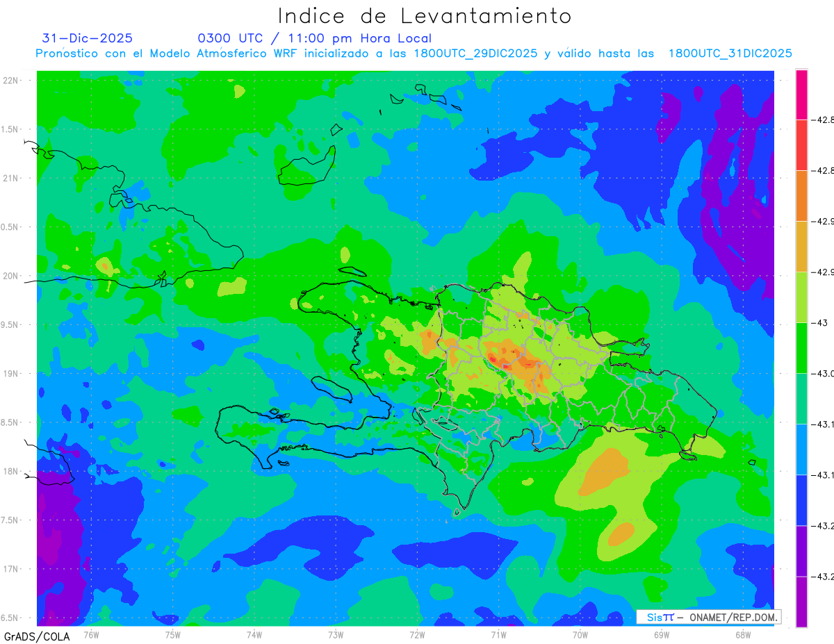This screenshot has width=834, height=644.
Task: Click the 'Indice de Levantamiento' map title
Action: (425, 15)
